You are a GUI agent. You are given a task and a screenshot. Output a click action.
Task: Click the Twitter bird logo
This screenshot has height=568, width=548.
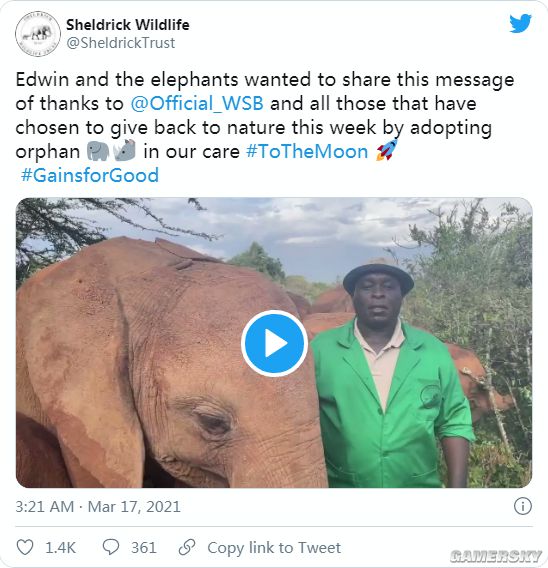[x=520, y=24]
